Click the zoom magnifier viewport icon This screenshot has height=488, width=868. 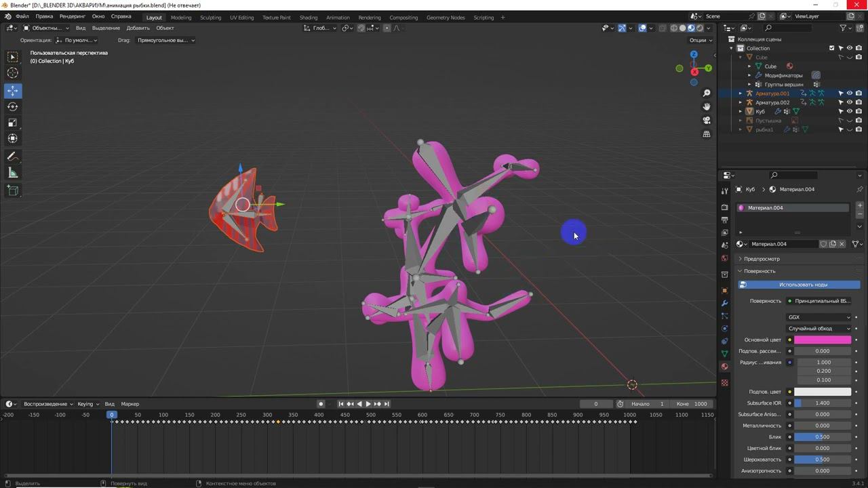707,93
